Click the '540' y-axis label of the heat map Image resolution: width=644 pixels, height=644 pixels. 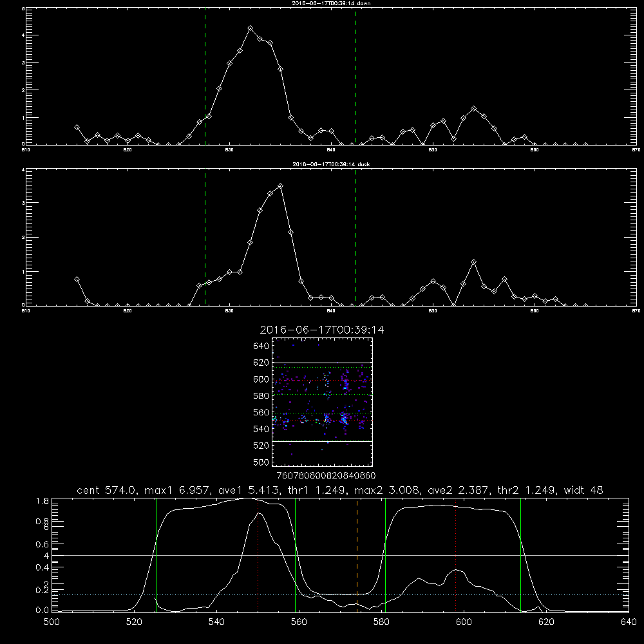tap(261, 429)
